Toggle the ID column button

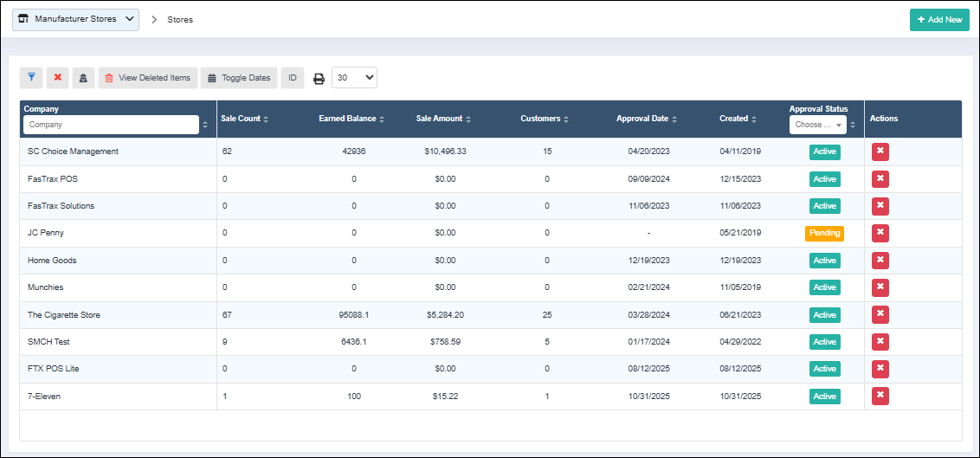(293, 78)
